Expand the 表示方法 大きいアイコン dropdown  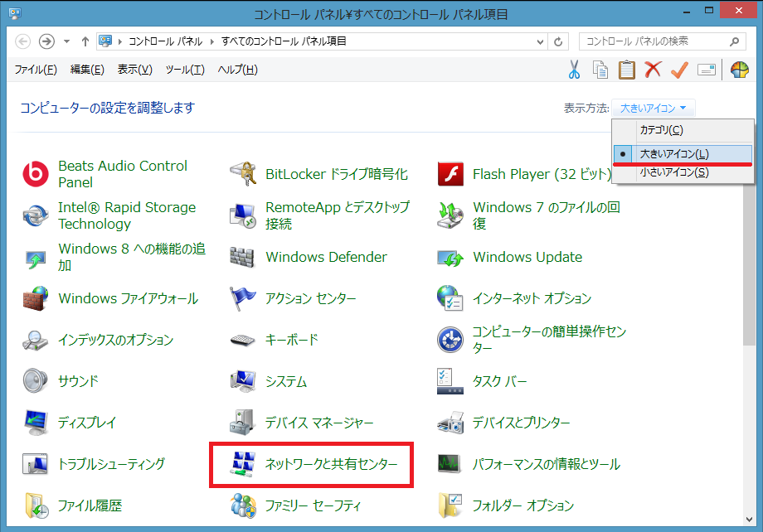click(x=654, y=108)
